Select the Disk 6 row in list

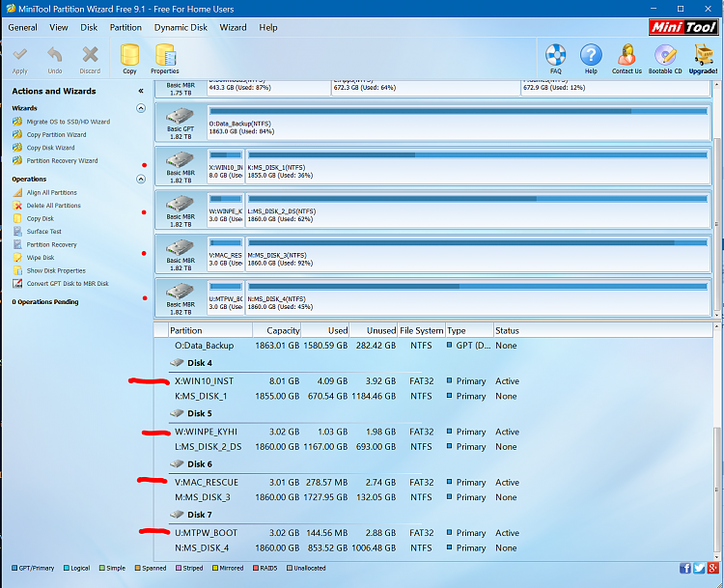tap(200, 464)
